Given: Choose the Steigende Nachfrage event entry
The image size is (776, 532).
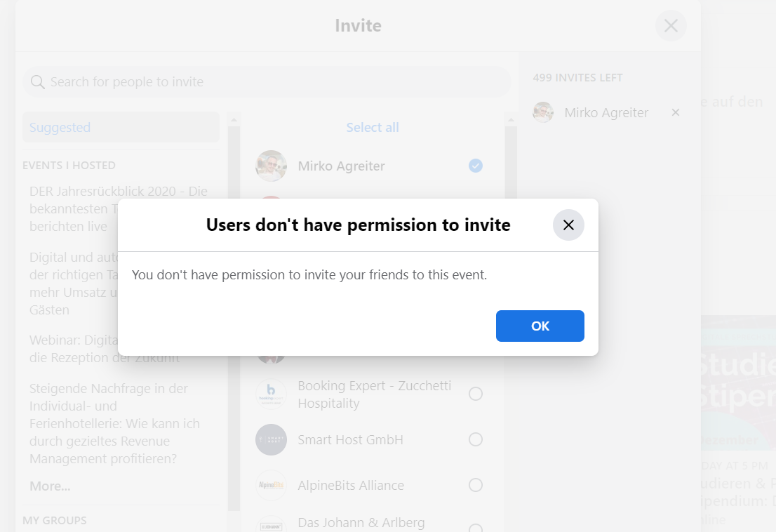Looking at the screenshot, I should (x=114, y=424).
